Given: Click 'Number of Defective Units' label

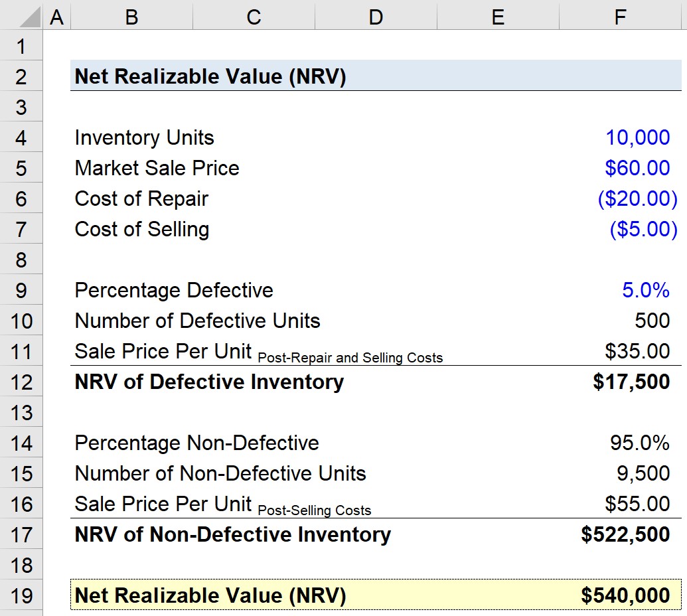Looking at the screenshot, I should click(x=198, y=321).
